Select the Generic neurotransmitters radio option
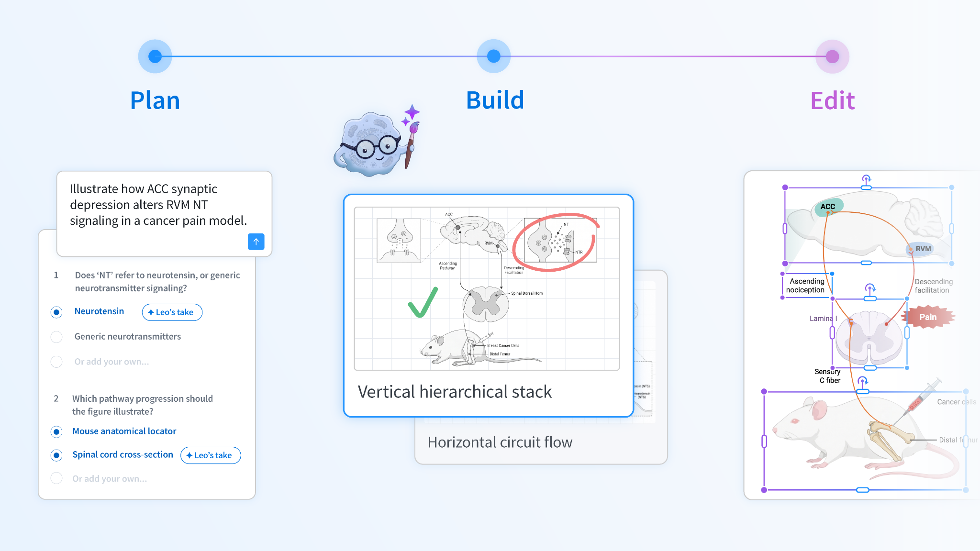This screenshot has height=551, width=980. (56, 337)
